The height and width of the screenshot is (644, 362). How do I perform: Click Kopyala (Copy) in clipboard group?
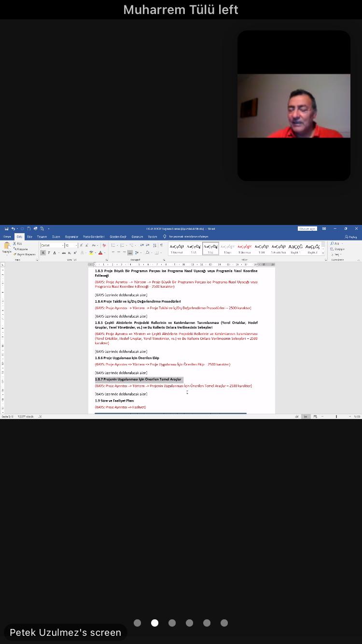point(21,249)
